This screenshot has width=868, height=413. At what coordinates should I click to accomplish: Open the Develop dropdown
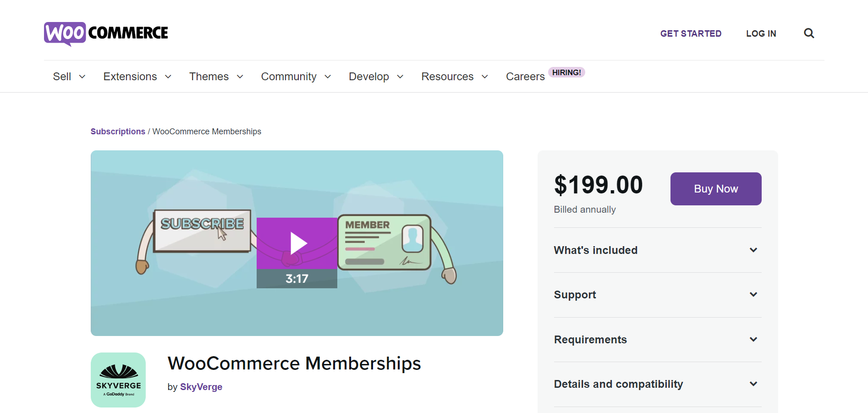click(x=376, y=77)
